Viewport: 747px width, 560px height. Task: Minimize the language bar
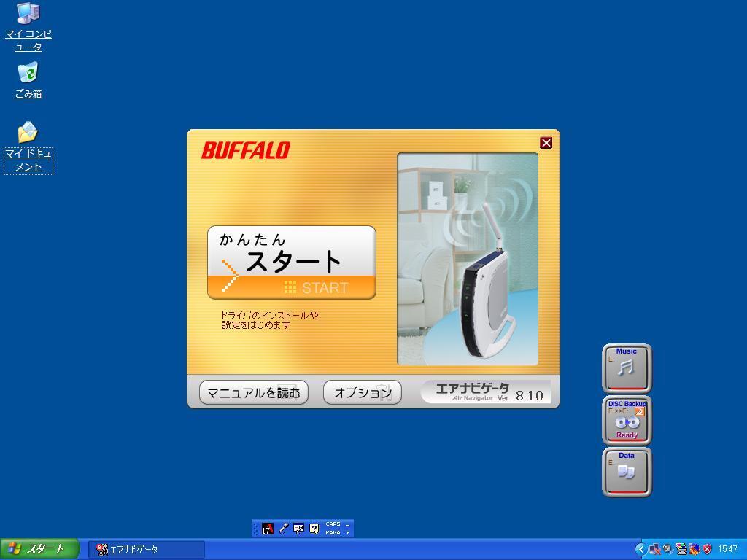tap(347, 524)
